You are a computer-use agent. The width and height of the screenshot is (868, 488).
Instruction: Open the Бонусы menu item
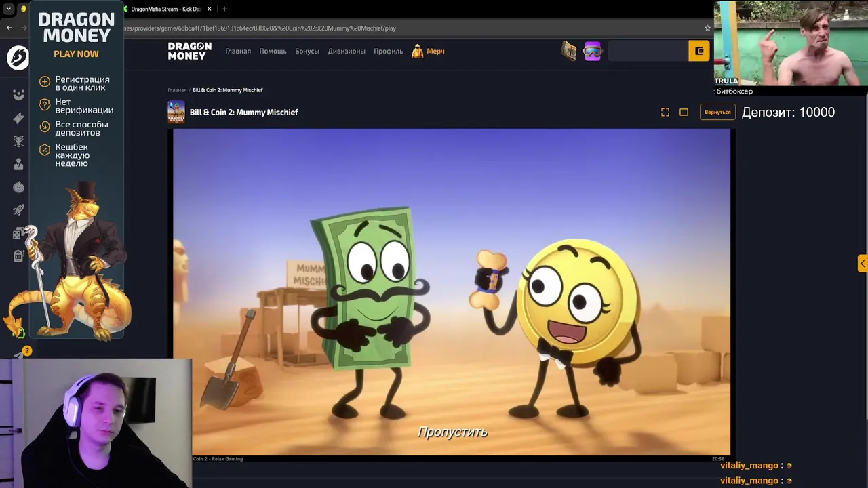tap(307, 52)
